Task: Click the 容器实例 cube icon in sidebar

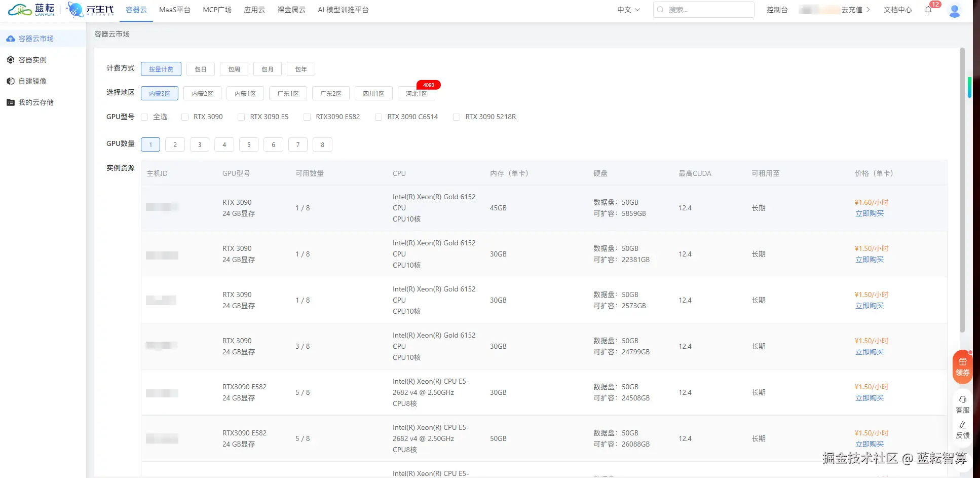Action: tap(10, 60)
